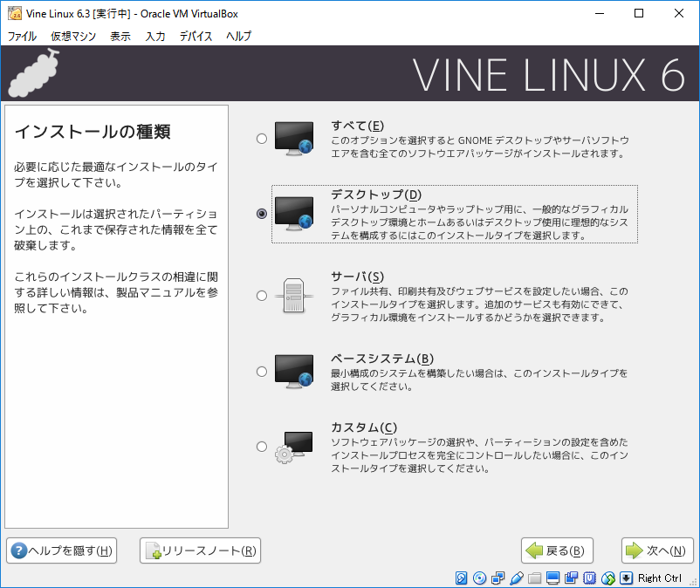
Task: Click the optical disc status icon
Action: pyautogui.click(x=479, y=578)
